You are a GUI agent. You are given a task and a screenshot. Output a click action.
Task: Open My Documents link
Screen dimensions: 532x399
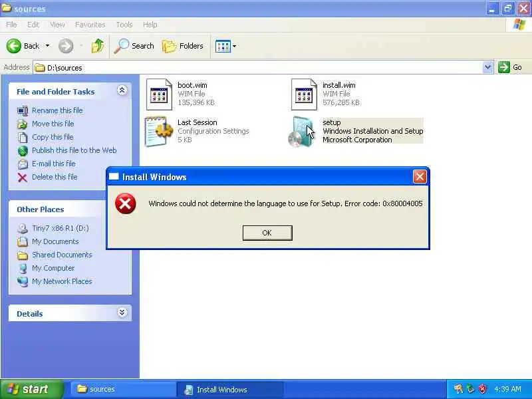tap(55, 241)
